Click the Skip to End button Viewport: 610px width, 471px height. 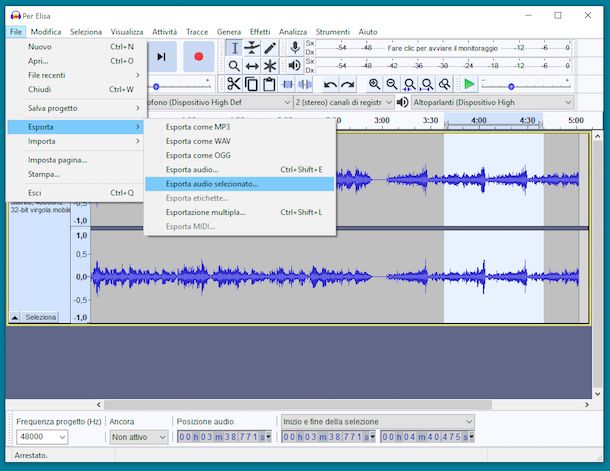[162, 57]
